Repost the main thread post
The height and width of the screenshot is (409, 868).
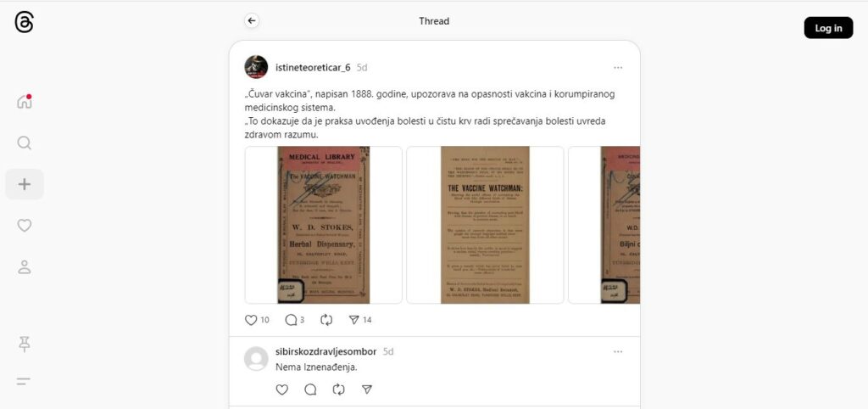[326, 320]
